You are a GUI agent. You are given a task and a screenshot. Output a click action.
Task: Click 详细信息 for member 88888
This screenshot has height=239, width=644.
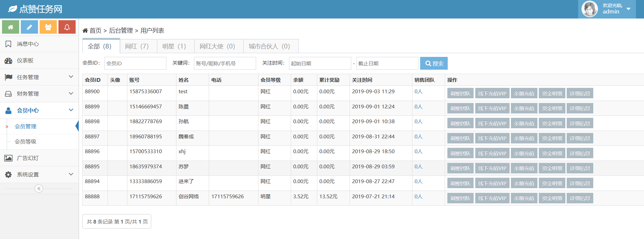(579, 198)
